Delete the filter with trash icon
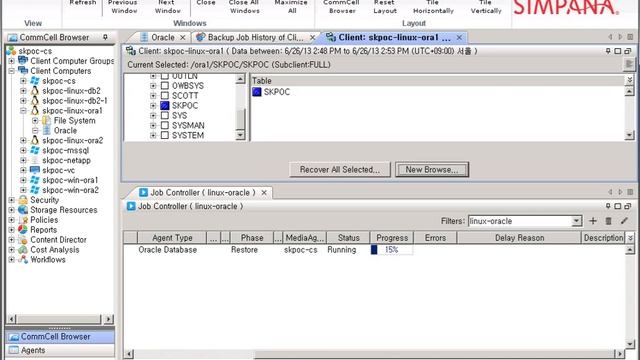Screen dimensions: 640x360 608,221
